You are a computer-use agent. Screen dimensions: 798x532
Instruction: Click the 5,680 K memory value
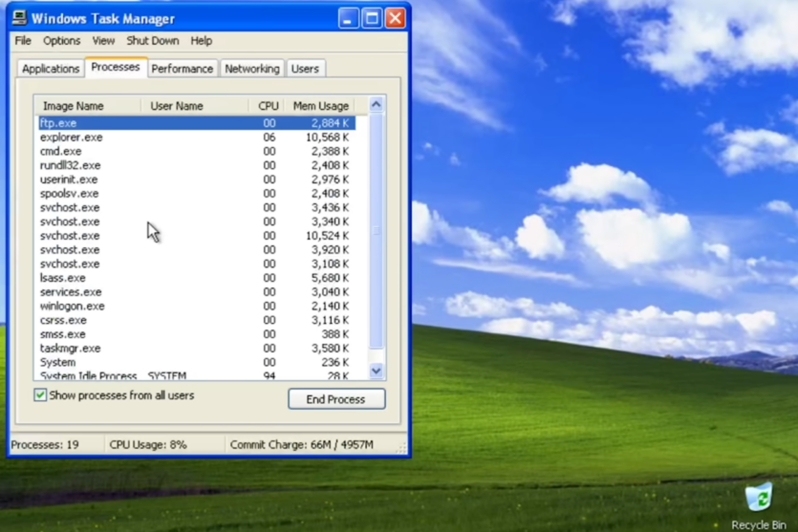pyautogui.click(x=330, y=278)
